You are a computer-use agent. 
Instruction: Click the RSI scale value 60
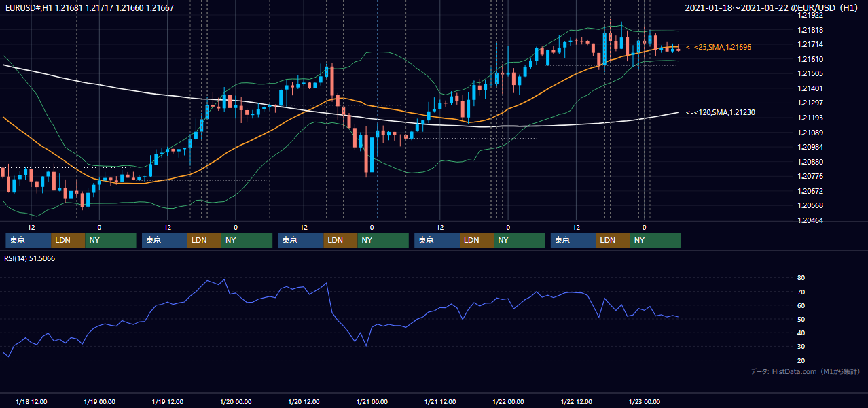click(x=801, y=305)
